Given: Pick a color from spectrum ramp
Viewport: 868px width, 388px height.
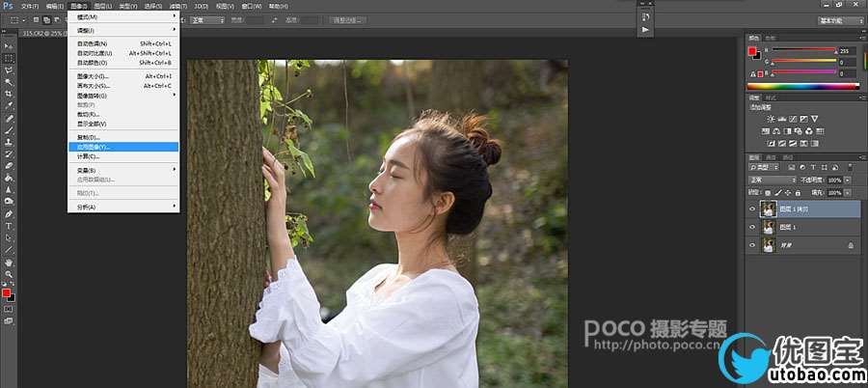Looking at the screenshot, I should coord(802,86).
